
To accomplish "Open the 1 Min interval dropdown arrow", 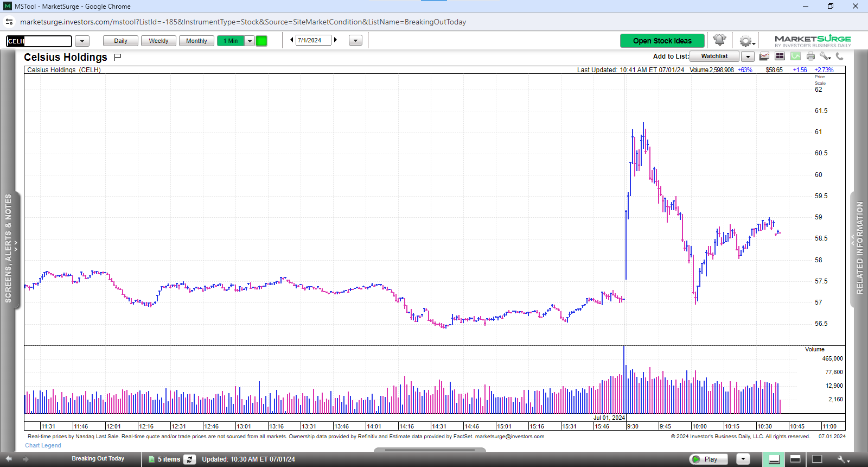I will 250,41.
